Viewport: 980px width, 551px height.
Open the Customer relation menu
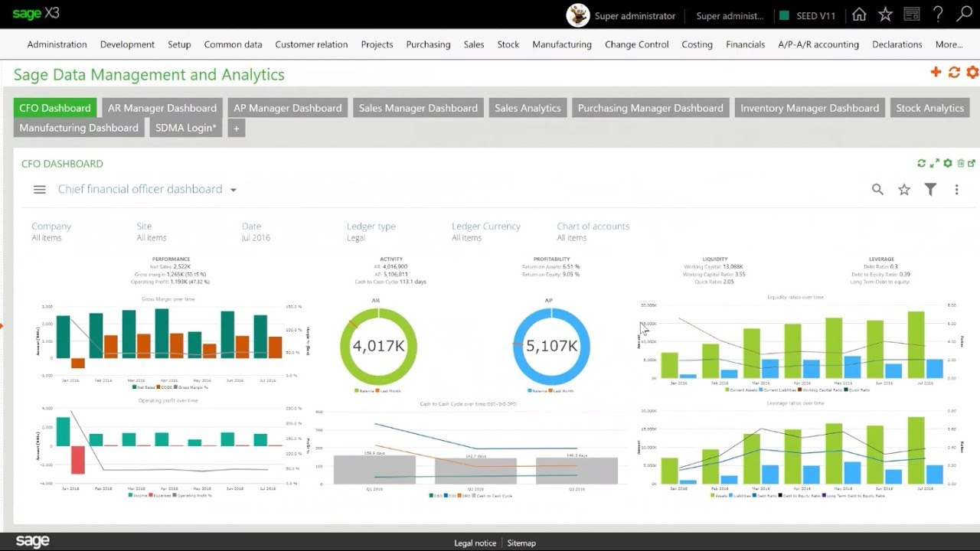(311, 44)
